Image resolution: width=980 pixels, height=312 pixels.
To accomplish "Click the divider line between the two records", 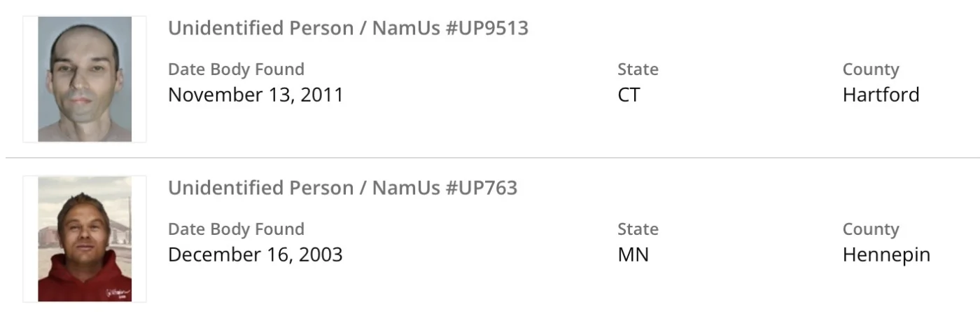I will click(490, 158).
